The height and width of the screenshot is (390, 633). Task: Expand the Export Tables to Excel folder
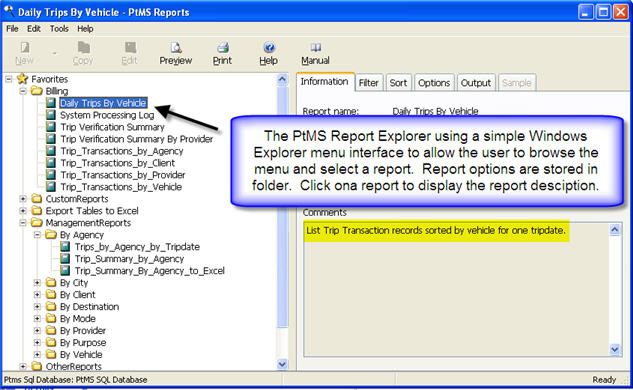coord(23,211)
